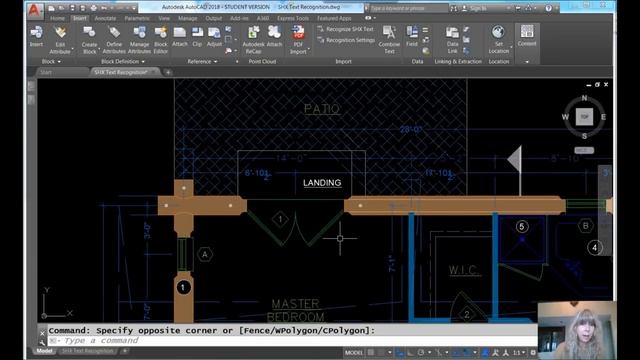Open the Set Location dropdown arrow
The height and width of the screenshot is (360, 640).
point(511,48)
